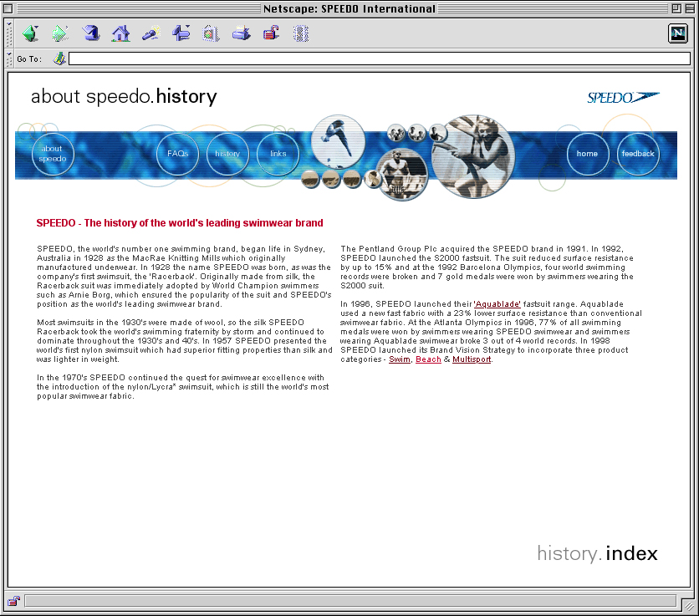Reload the page with the Reload icon
The width and height of the screenshot is (699, 616).
coord(91,33)
